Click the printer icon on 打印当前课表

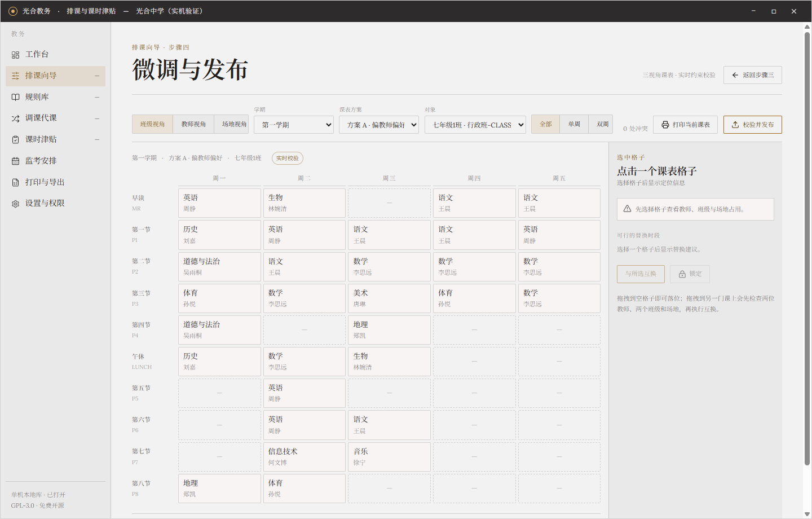tap(665, 125)
